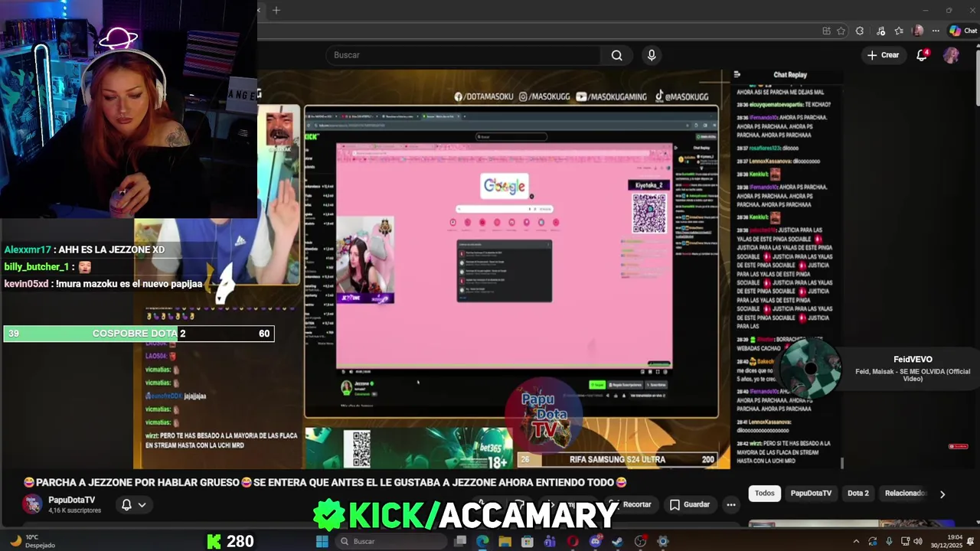This screenshot has height=551, width=980.
Task: Select the PapuDotaTV filter chip
Action: coord(811,493)
